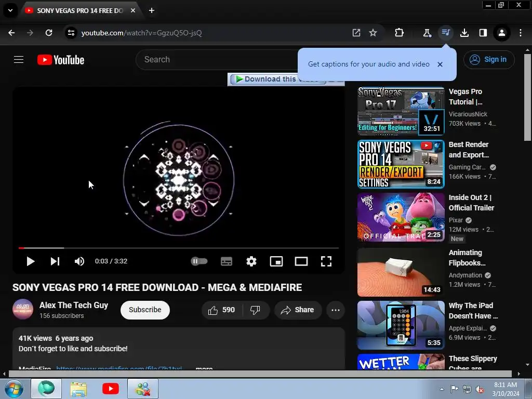Viewport: 532px width, 399px height.
Task: Focus the YouTube Search field
Action: coord(217,60)
